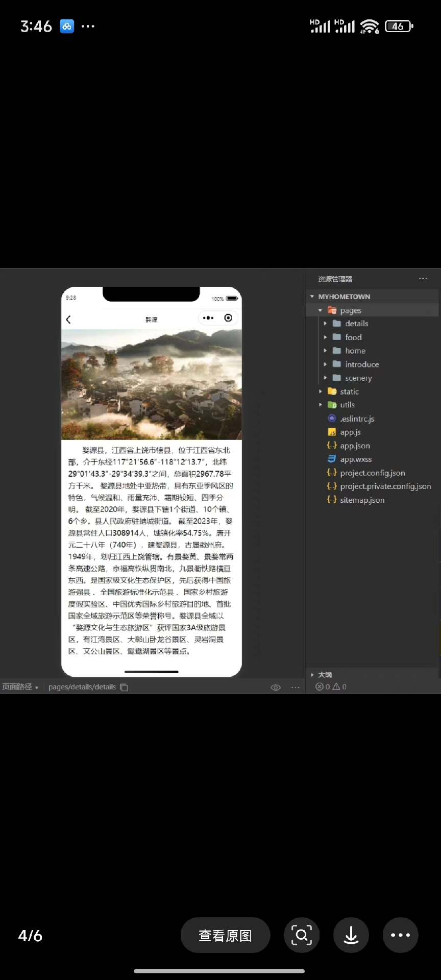
Task: Select the pages folder icon
Action: (x=332, y=310)
